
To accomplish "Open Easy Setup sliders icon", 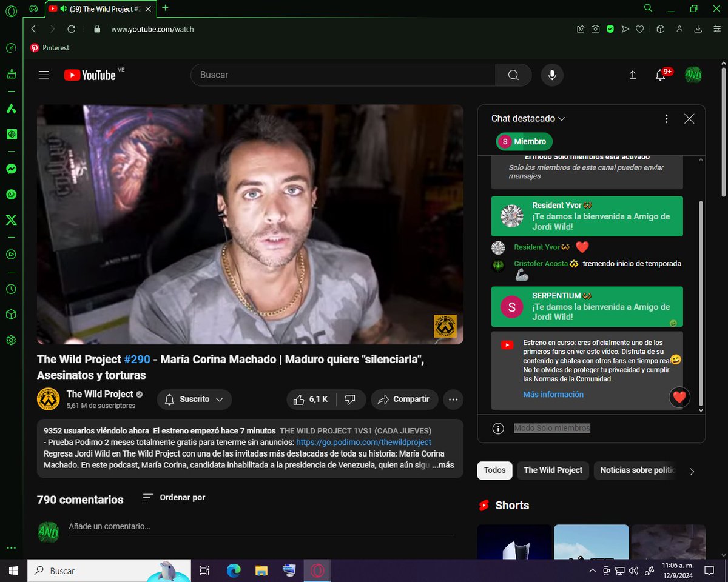I will tap(716, 29).
